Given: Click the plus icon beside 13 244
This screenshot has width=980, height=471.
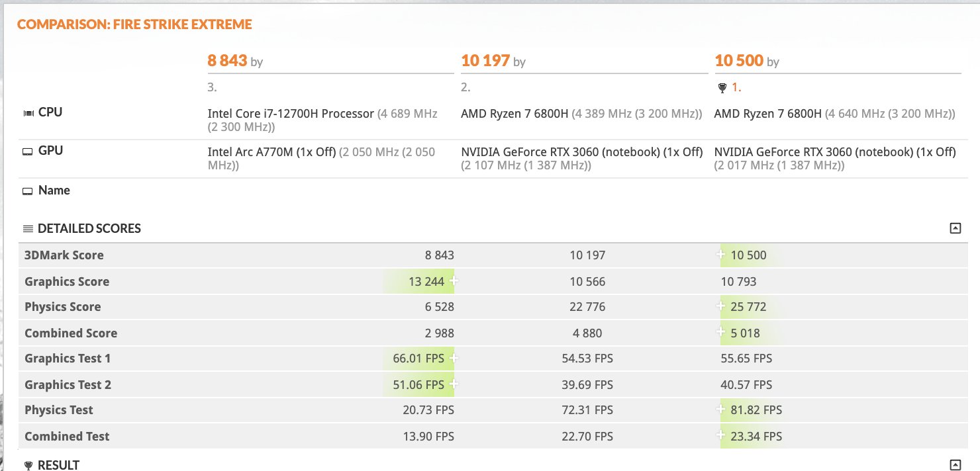Looking at the screenshot, I should click(x=454, y=281).
